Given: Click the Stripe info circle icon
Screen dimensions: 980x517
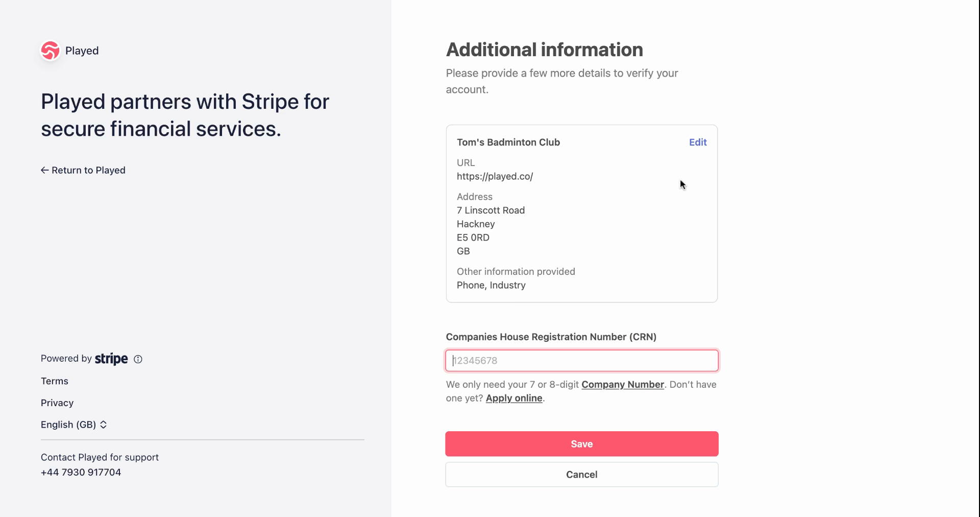Looking at the screenshot, I should click(x=138, y=359).
